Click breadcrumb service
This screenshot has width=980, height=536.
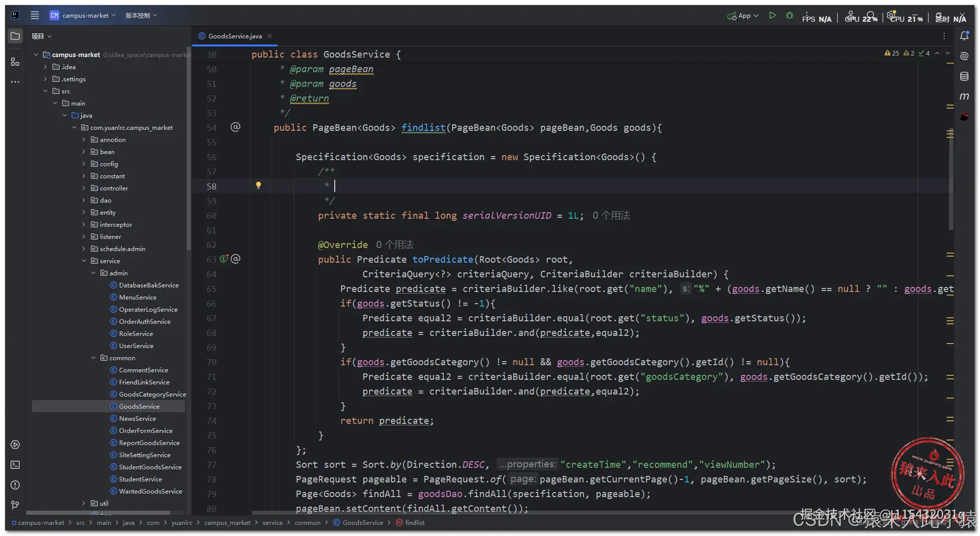(x=273, y=523)
